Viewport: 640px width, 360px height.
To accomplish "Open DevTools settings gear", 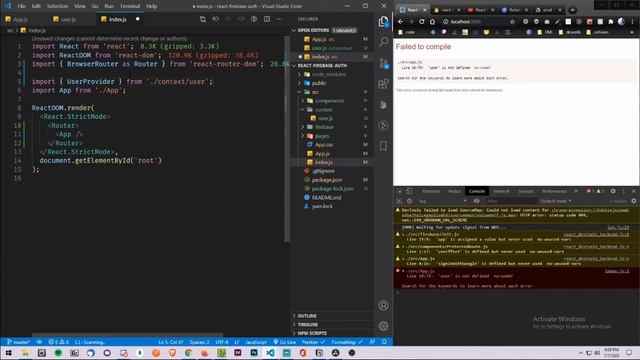I will 613,191.
